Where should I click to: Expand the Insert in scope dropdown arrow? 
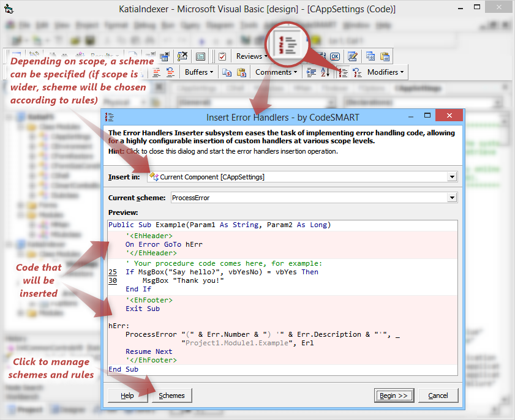(452, 177)
